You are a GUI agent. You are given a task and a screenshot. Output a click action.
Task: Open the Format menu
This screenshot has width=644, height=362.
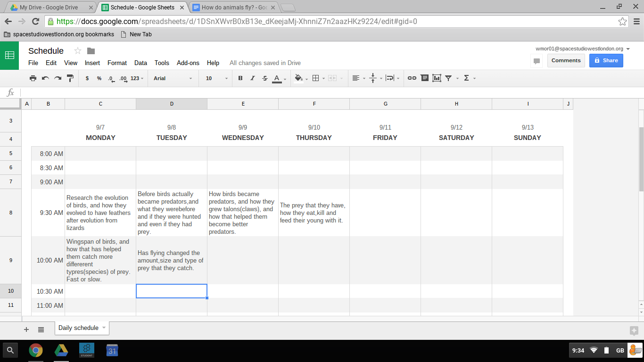click(x=117, y=63)
